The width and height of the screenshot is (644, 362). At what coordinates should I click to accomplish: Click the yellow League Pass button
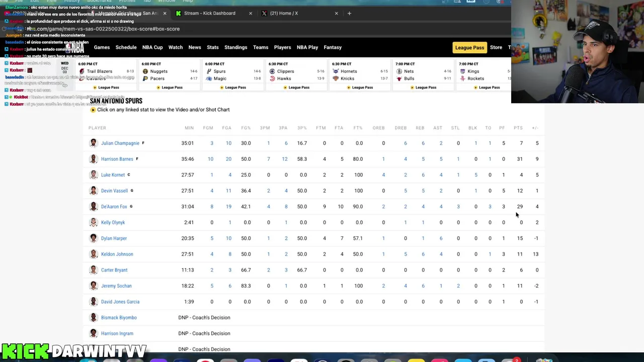coord(469,48)
